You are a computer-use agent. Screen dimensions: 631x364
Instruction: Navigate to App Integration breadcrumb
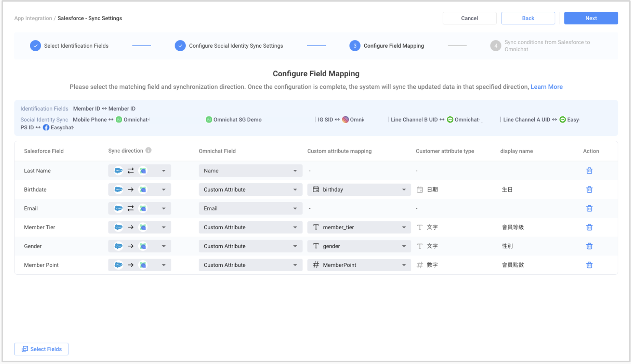(x=33, y=18)
